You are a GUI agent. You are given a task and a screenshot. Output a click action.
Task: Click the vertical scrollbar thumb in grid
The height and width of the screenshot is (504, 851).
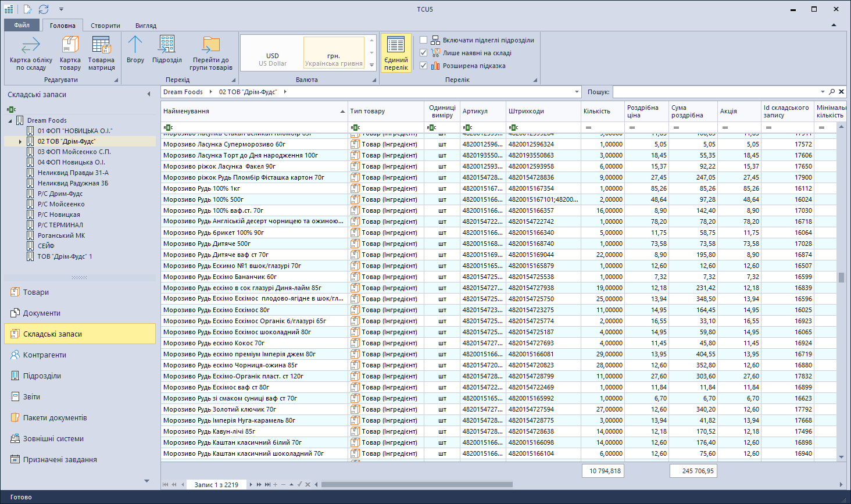841,277
